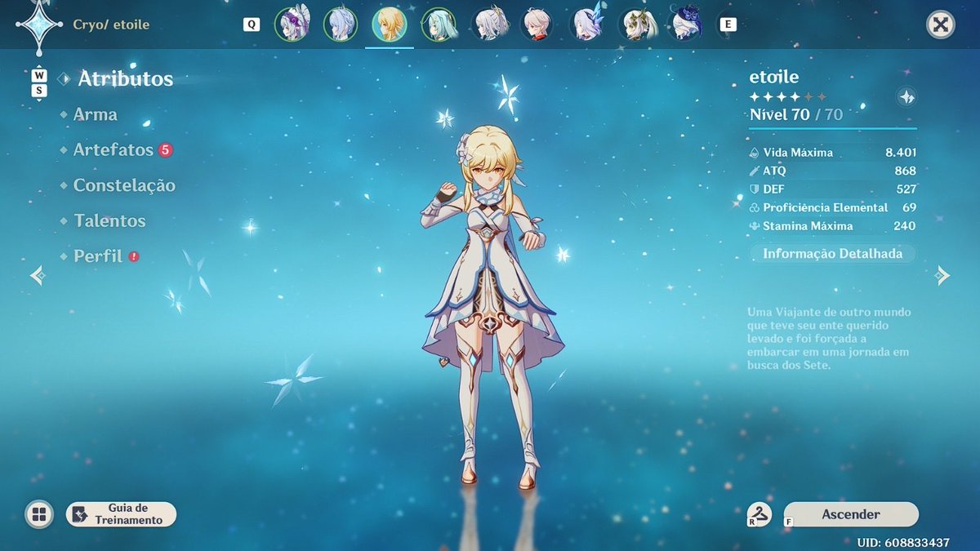Open the outfit hanger icon
Image resolution: width=980 pixels, height=551 pixels.
tap(760, 513)
